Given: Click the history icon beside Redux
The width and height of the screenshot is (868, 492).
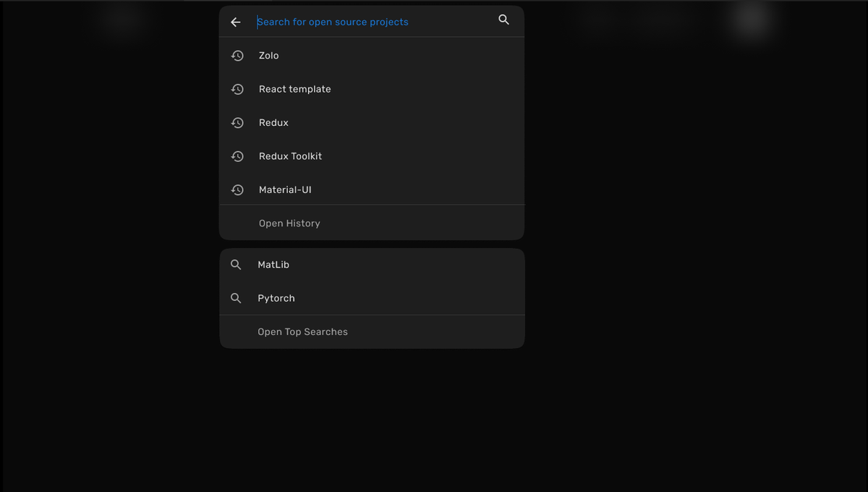Looking at the screenshot, I should tap(237, 123).
